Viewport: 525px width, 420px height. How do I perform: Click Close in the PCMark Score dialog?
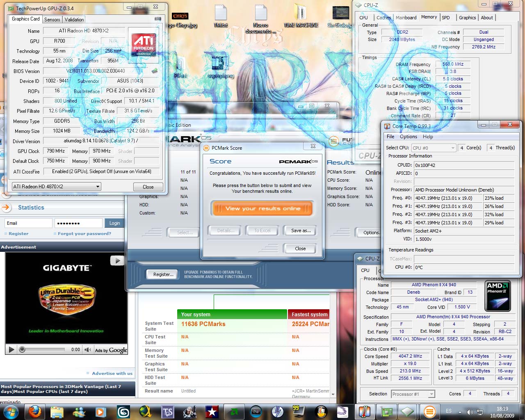[x=300, y=249]
